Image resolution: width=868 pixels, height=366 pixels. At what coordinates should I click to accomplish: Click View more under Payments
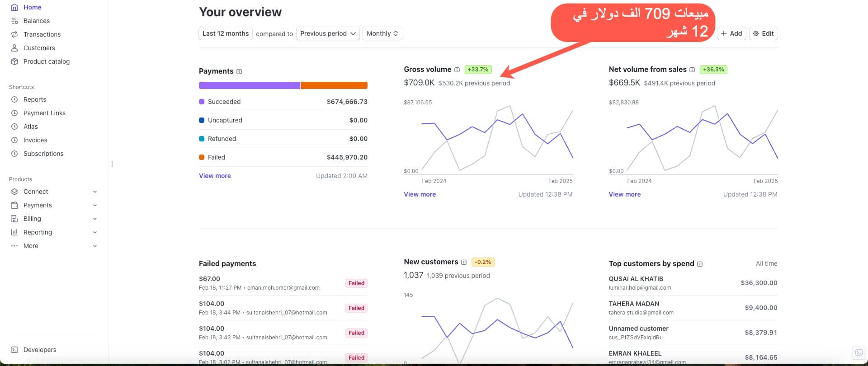[215, 176]
